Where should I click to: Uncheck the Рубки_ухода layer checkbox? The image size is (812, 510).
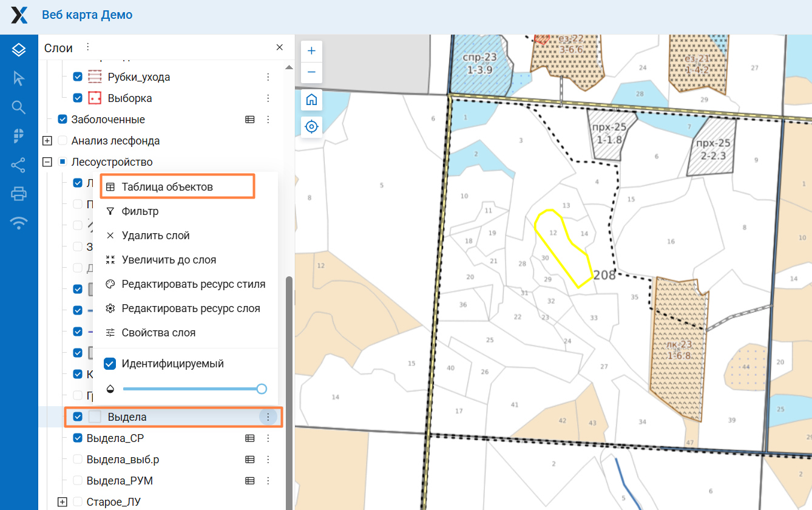78,77
